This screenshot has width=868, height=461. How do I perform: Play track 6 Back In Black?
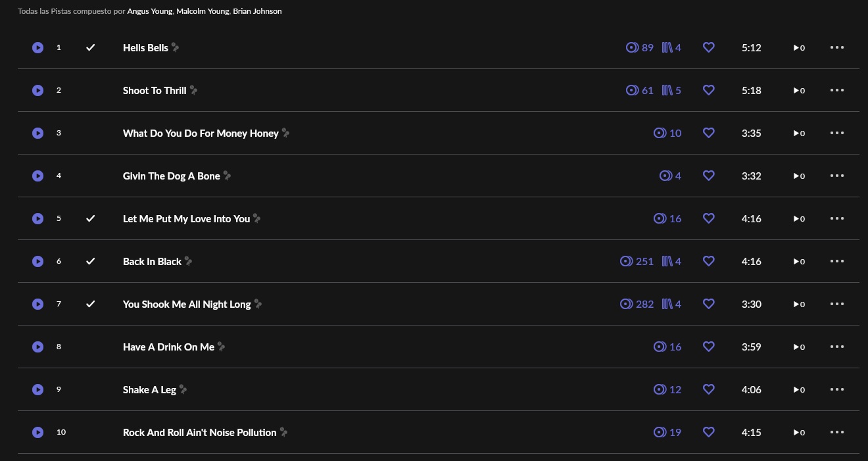[38, 261]
